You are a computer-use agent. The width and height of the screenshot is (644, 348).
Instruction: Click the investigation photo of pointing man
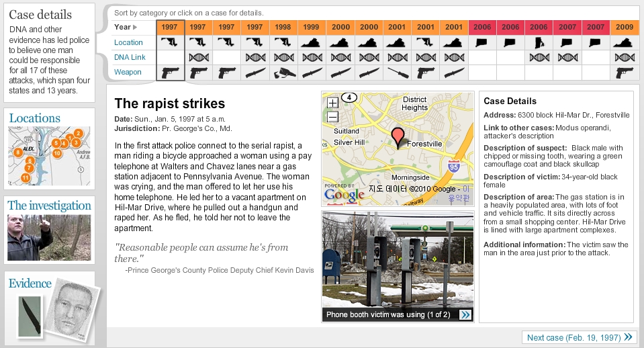[49, 237]
